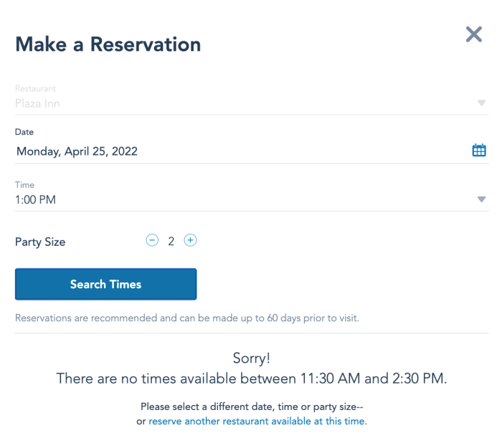502x448 pixels.
Task: Expand the Time dropdown arrow
Action: [x=481, y=199]
